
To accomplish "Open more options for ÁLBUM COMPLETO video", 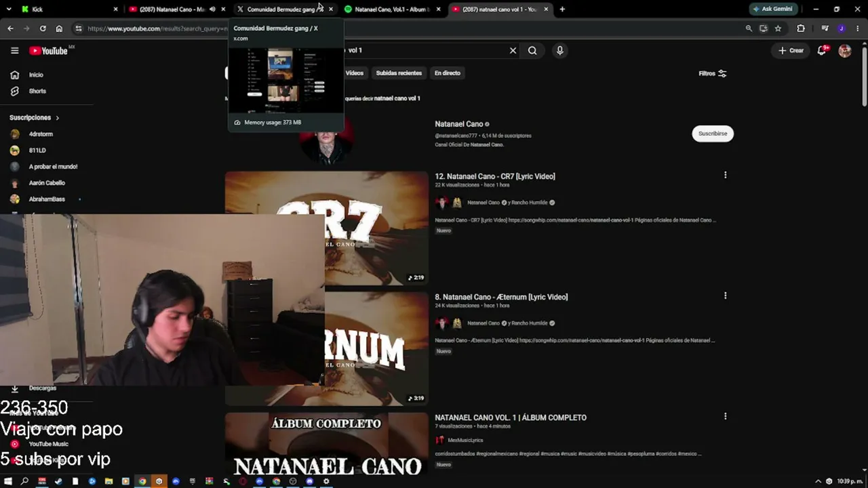I will tap(725, 416).
